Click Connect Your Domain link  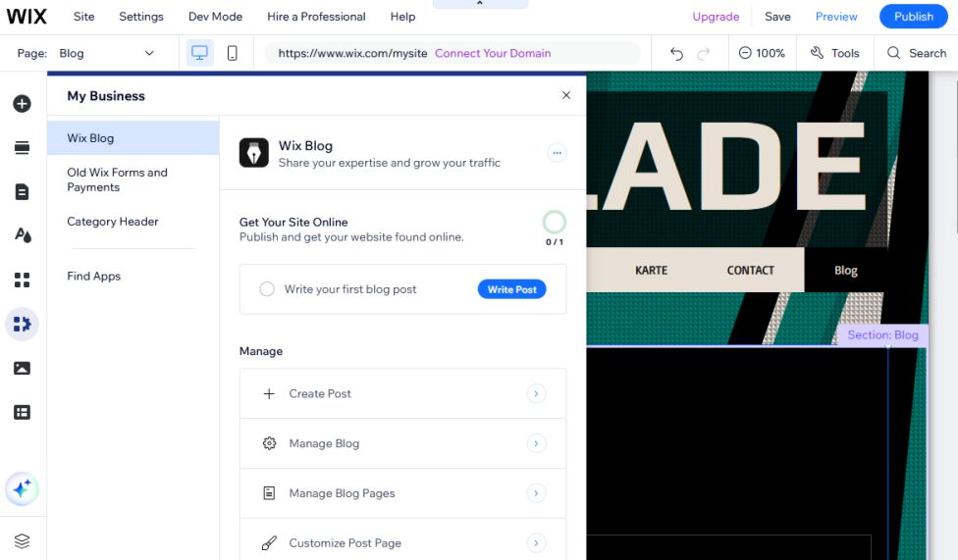(493, 53)
